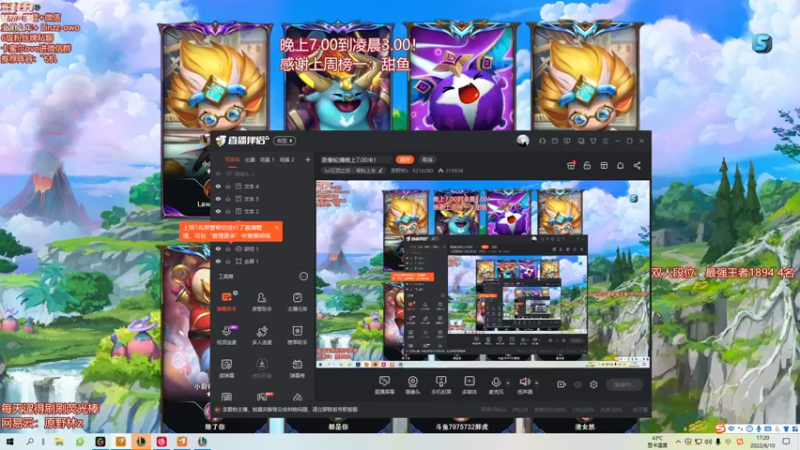800x450 pixels.
Task: Toggle preview eye icon in bottom bar
Action: [578, 384]
